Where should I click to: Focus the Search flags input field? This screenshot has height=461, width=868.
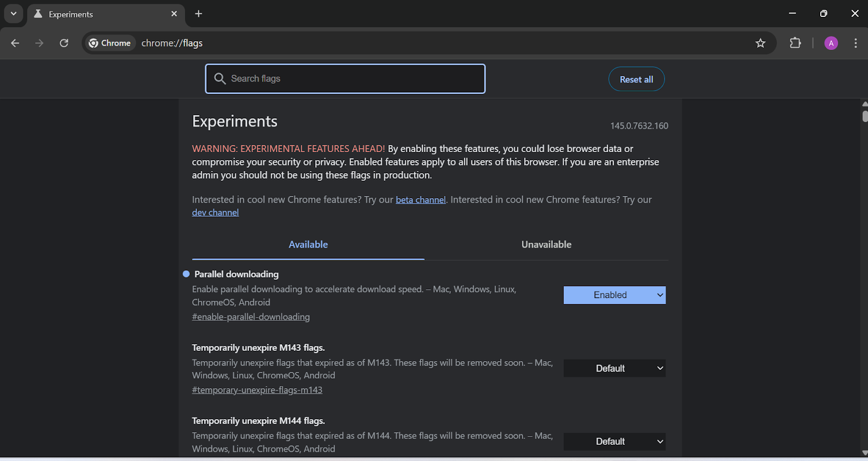(353, 79)
